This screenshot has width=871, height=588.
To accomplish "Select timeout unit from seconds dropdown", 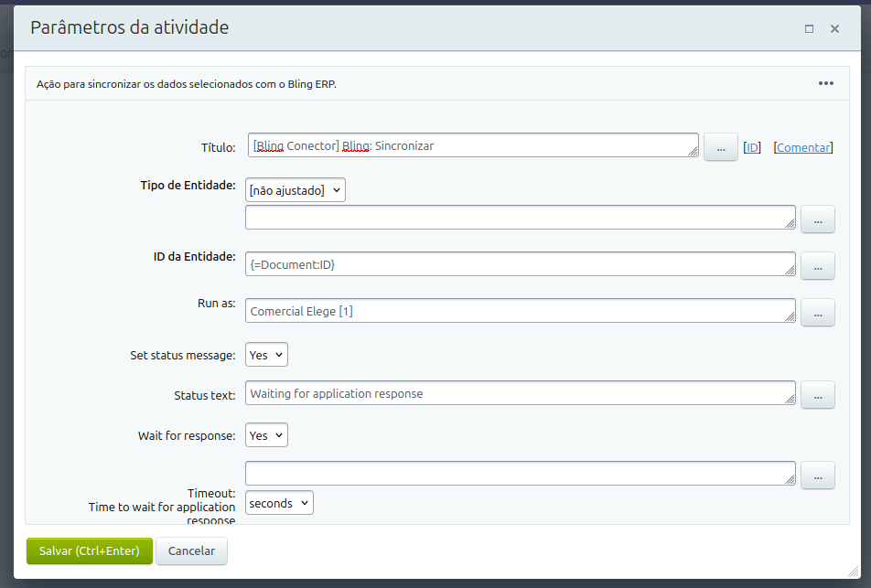I will tap(279, 503).
